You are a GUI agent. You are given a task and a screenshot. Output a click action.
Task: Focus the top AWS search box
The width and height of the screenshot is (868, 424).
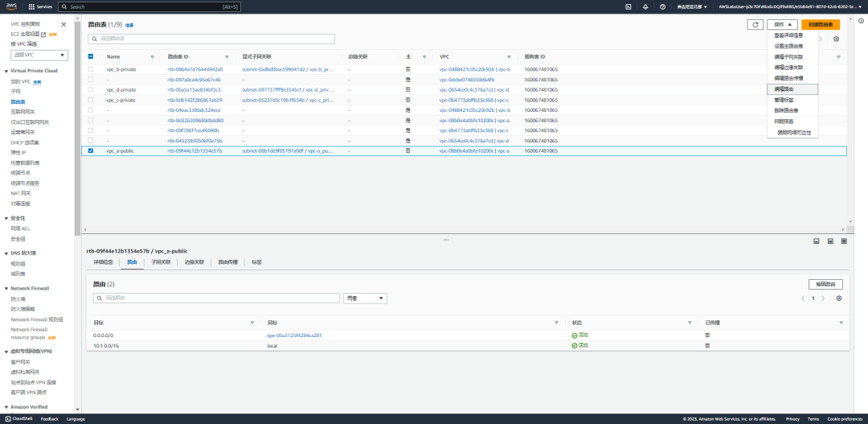tap(149, 6)
